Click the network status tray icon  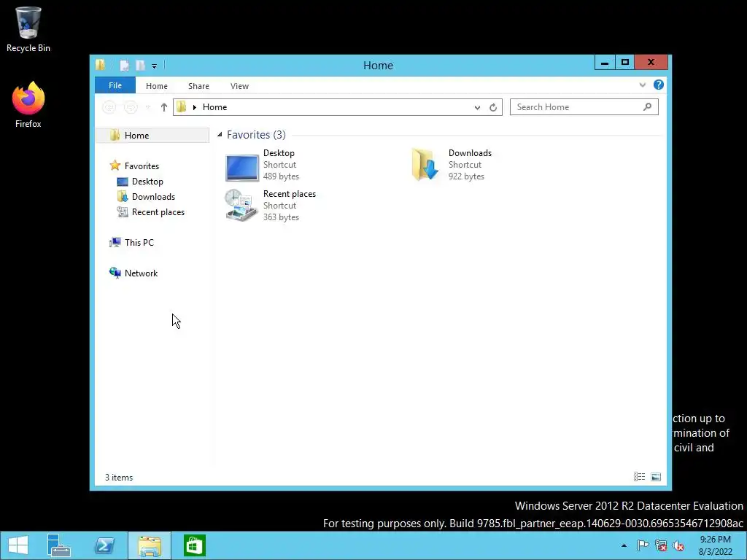(661, 545)
